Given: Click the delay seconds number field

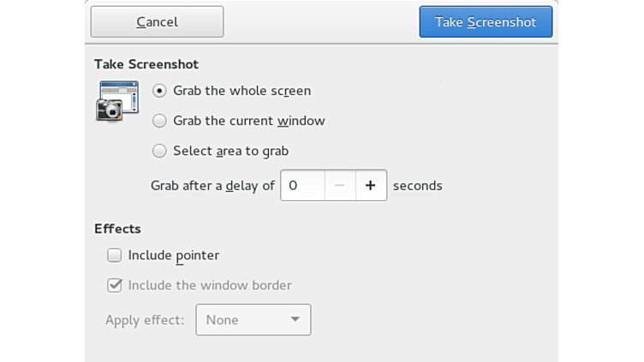Looking at the screenshot, I should click(303, 185).
